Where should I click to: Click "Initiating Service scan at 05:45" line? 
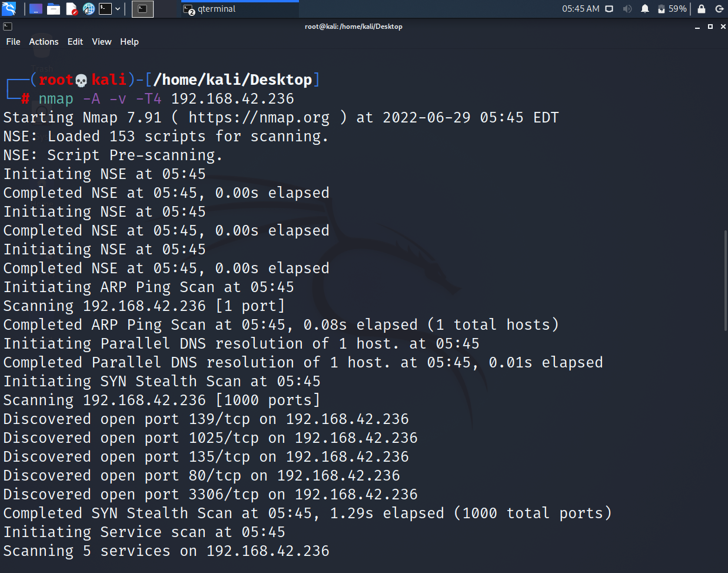144,532
